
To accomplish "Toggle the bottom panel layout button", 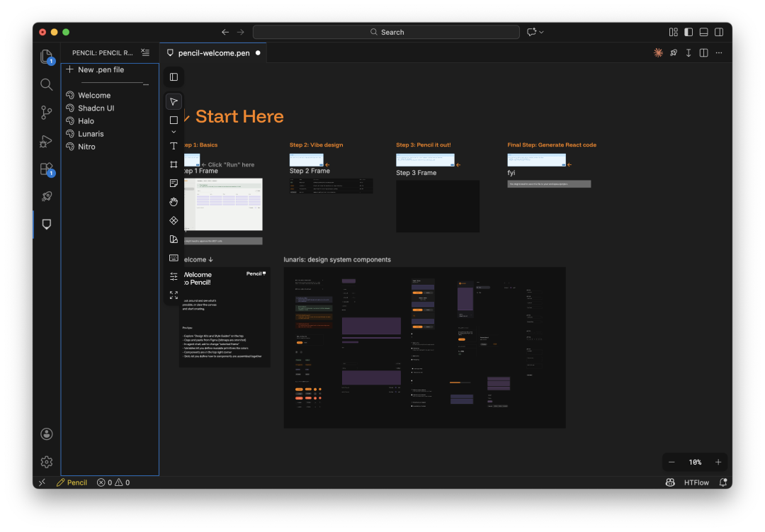I will coord(703,32).
